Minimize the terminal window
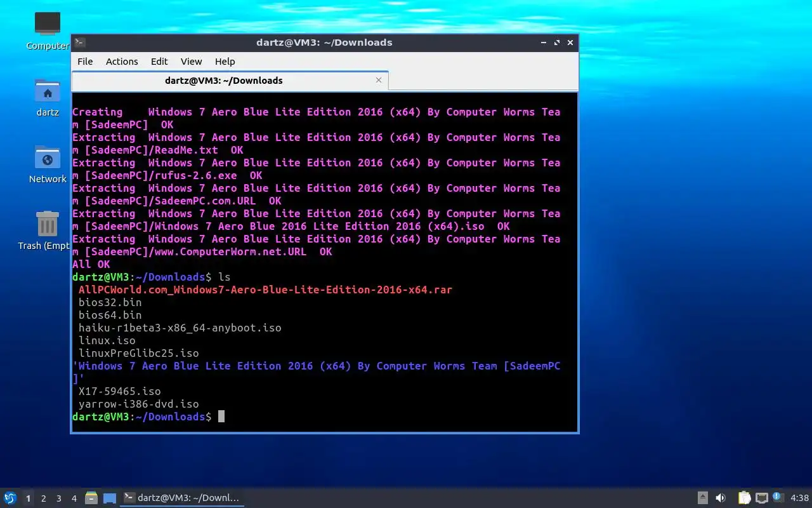 pyautogui.click(x=544, y=43)
